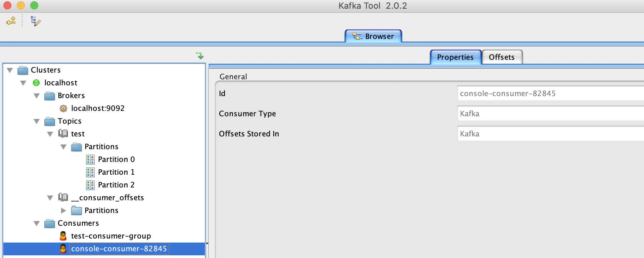This screenshot has width=644, height=258.
Task: Click the General section heading
Action: pos(233,77)
